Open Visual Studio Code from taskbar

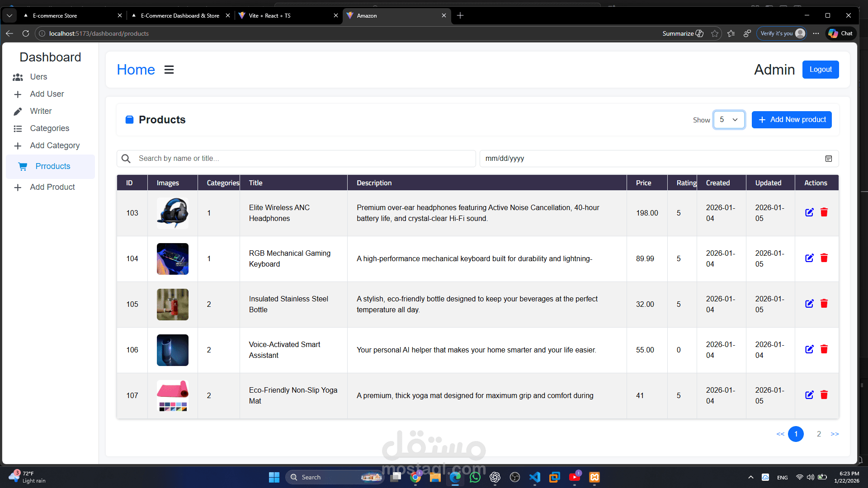535,477
